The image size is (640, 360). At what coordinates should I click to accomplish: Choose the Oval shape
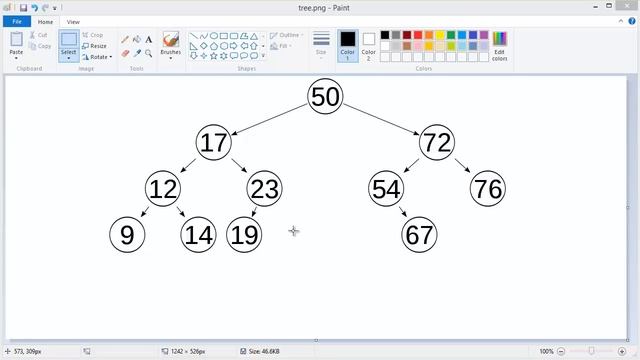pyautogui.click(x=213, y=36)
